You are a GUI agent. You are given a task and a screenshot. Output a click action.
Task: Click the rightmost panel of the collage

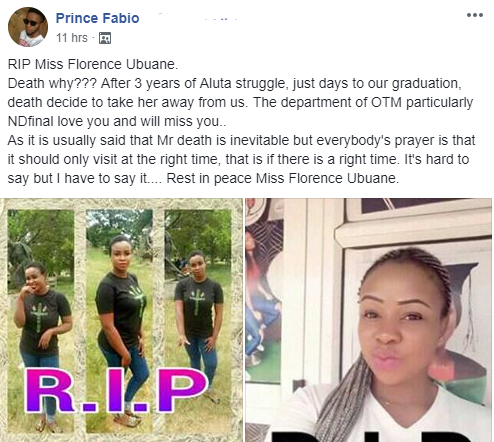[x=198, y=320]
